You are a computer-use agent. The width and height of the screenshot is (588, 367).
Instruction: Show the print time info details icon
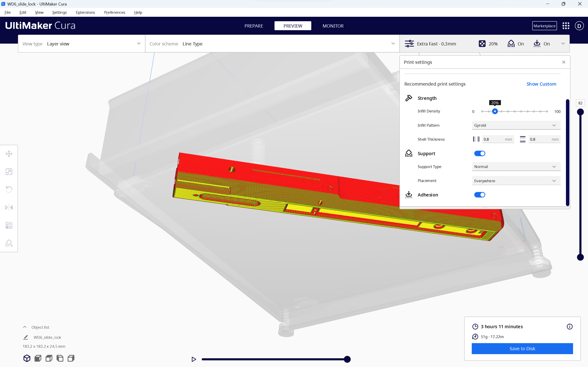pyautogui.click(x=570, y=327)
